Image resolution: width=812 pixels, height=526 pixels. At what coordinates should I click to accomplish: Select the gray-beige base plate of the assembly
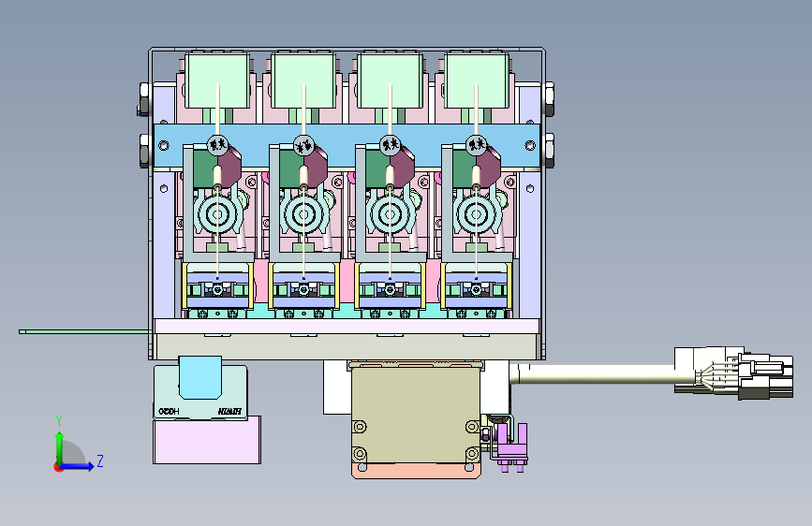[347, 346]
